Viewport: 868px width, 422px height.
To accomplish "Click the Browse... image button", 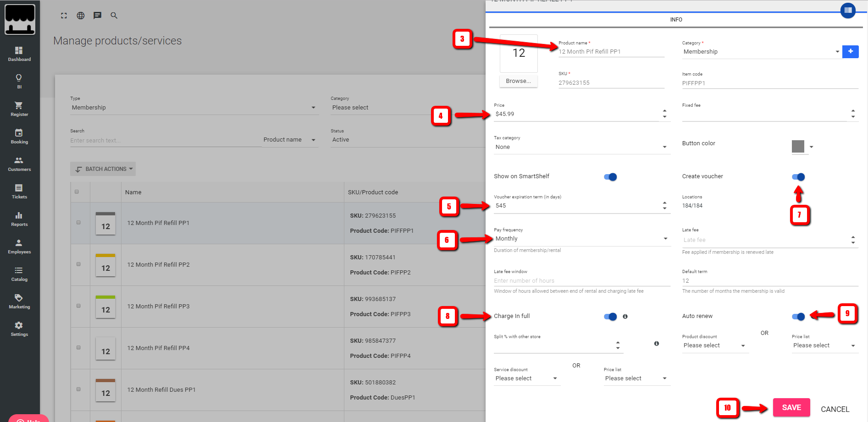I will [519, 81].
